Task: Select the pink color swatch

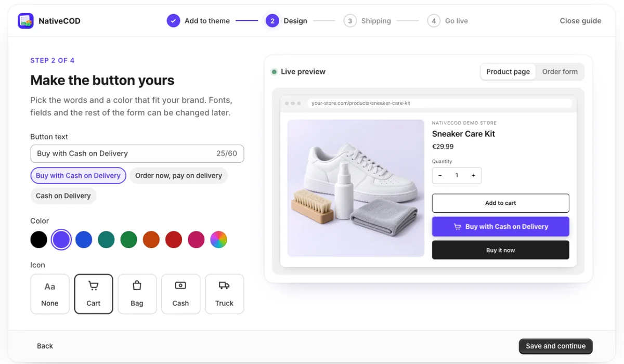Action: point(196,240)
